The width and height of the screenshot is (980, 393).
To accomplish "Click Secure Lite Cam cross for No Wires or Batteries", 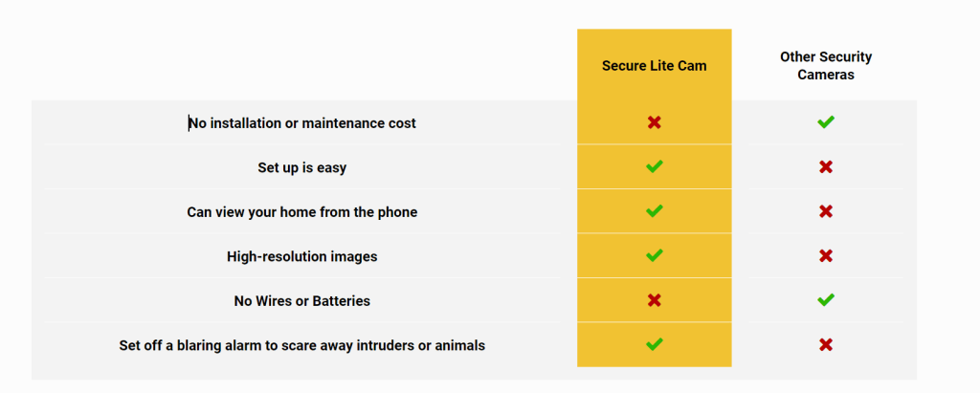I will click(655, 300).
